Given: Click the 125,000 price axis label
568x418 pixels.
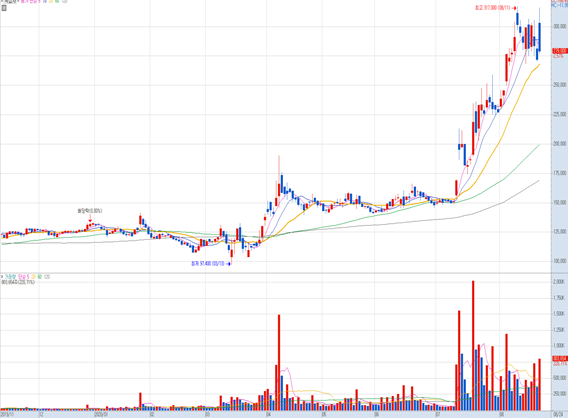Looking at the screenshot, I should [560, 231].
